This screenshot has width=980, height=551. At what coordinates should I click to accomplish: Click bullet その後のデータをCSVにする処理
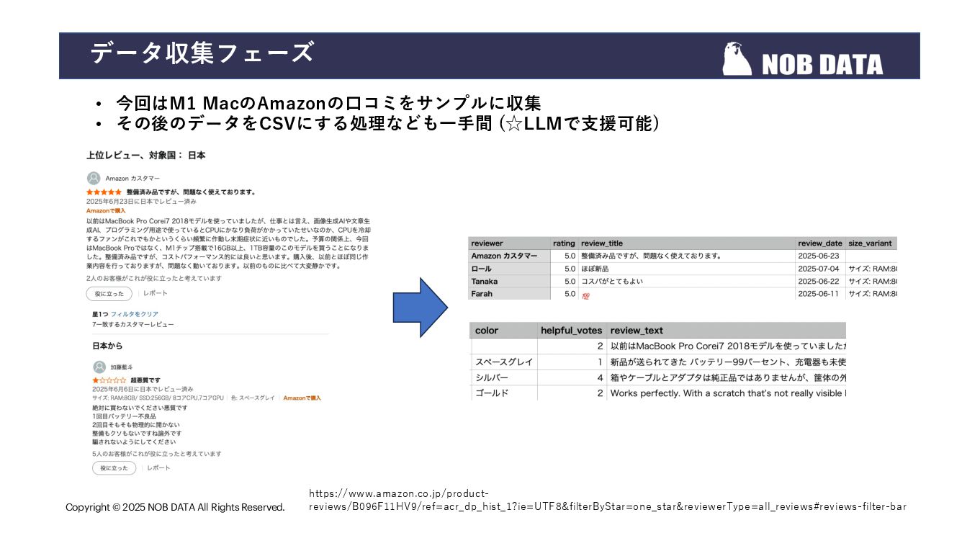point(387,124)
